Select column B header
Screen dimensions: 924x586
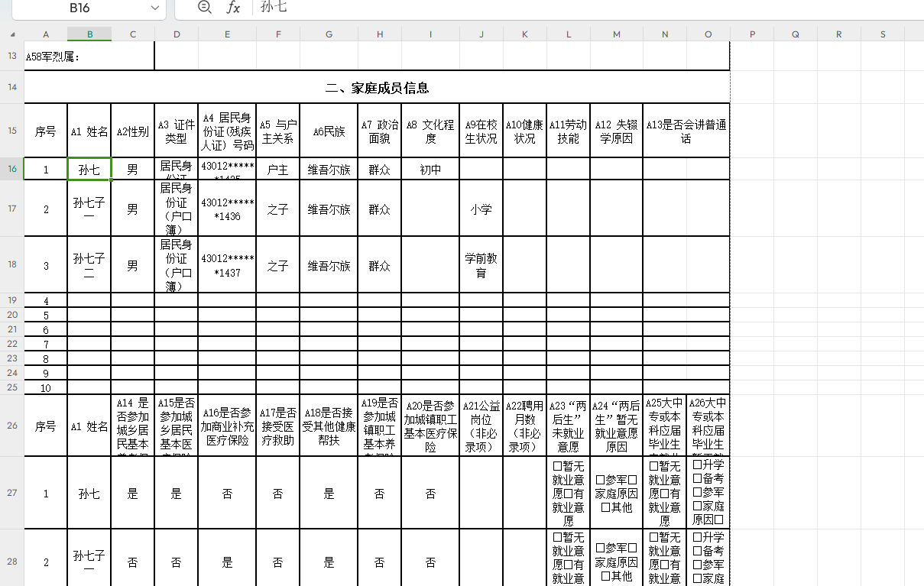(x=89, y=34)
